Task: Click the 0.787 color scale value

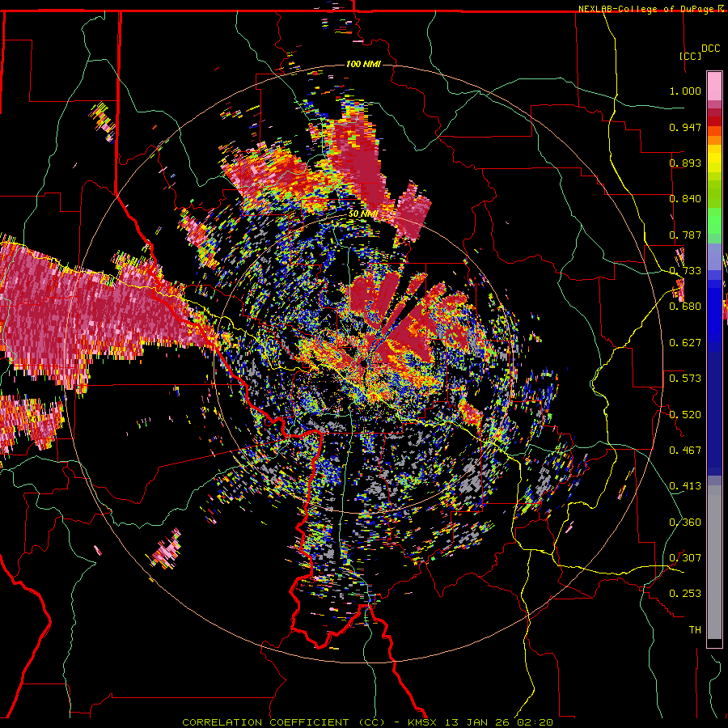Action: pyautogui.click(x=685, y=235)
